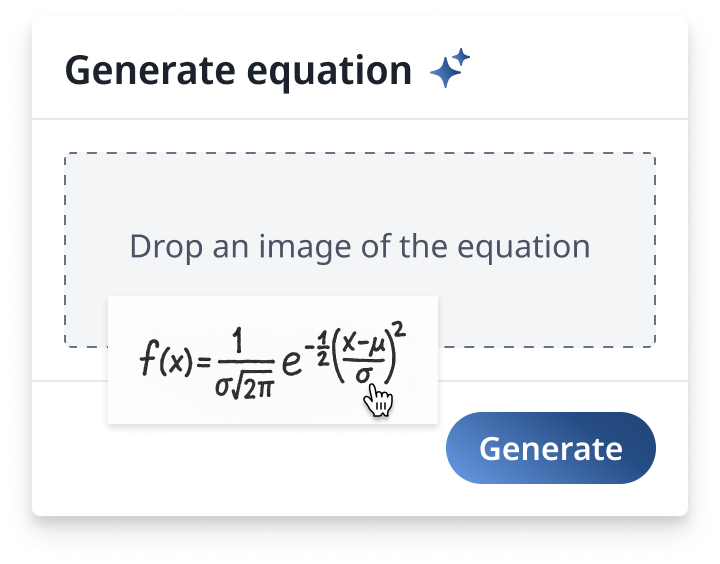The image size is (720, 564).
Task: Click the "Generate equation" heading text
Action: pyautogui.click(x=238, y=71)
